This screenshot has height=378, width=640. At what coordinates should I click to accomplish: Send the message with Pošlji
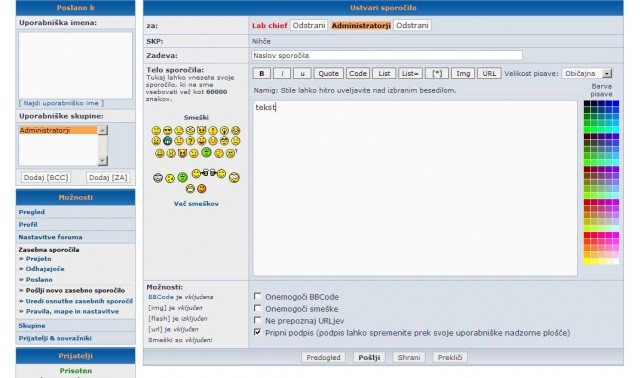pos(369,358)
